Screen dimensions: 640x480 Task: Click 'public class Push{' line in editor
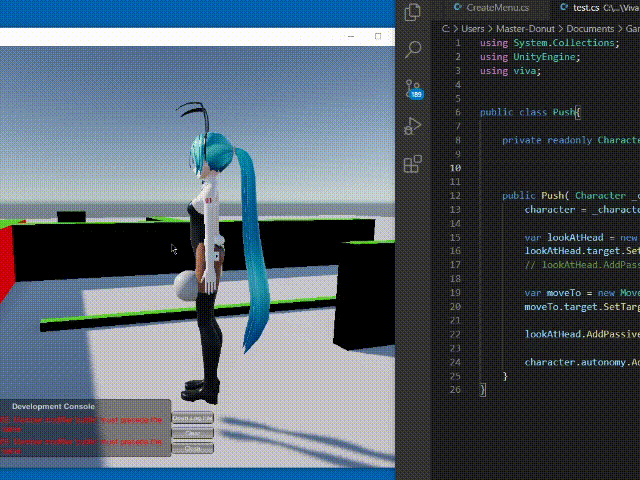[x=530, y=112]
